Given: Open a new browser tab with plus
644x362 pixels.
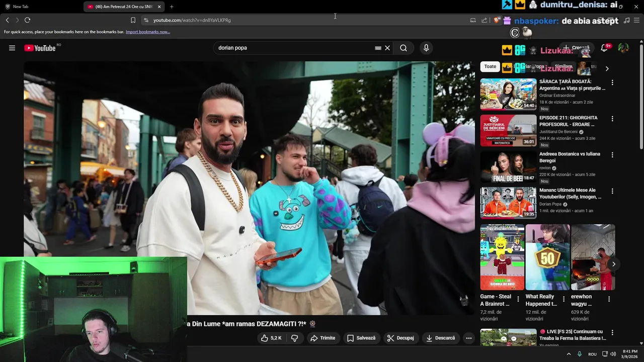Looking at the screenshot, I should 172,7.
